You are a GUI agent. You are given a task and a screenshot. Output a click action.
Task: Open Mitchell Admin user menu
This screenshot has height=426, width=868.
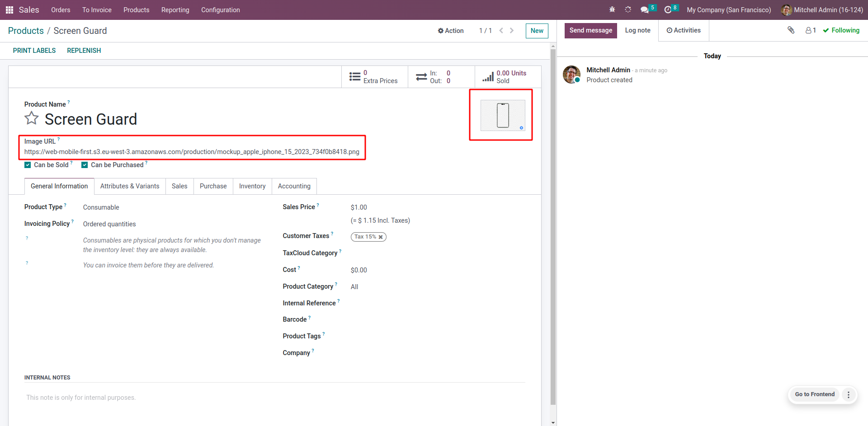pyautogui.click(x=822, y=10)
